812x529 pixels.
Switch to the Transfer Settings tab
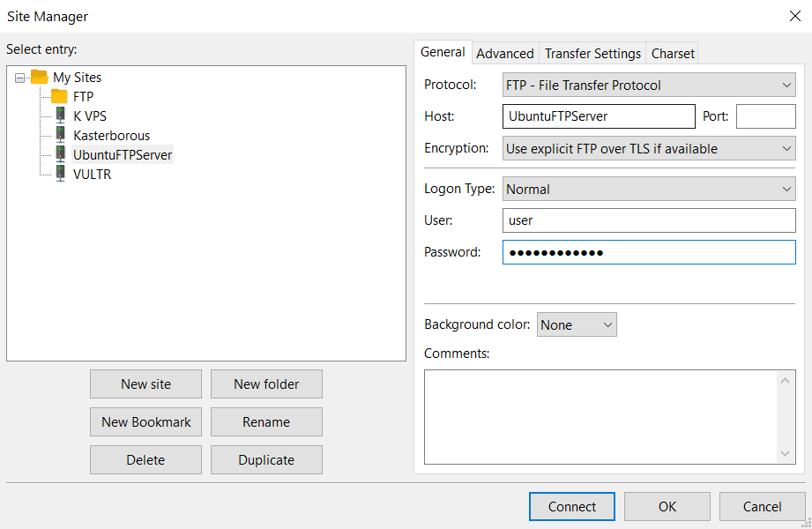coord(592,53)
